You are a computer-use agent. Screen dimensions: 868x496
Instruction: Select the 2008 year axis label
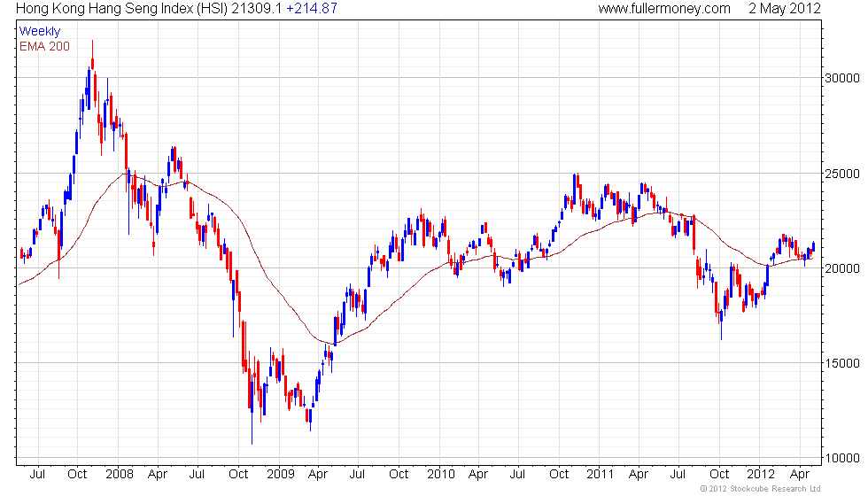120,475
